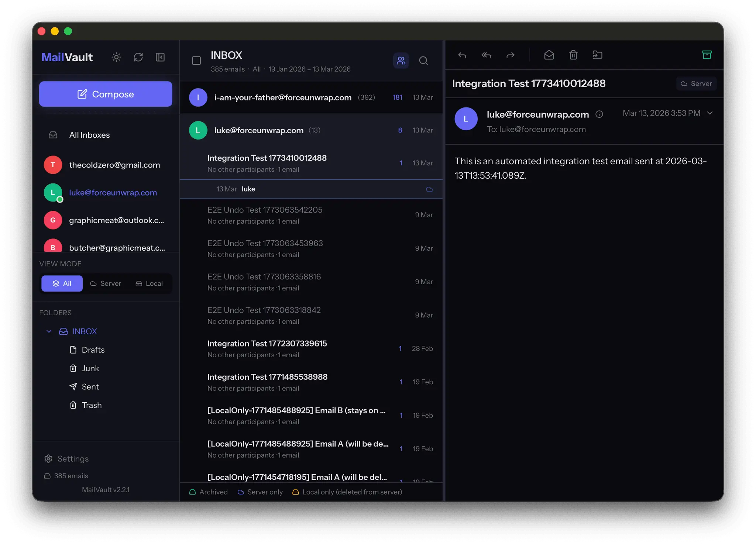Open E2E Undo Test 1773063542205
Viewport: 756px width, 544px height.
point(311,215)
